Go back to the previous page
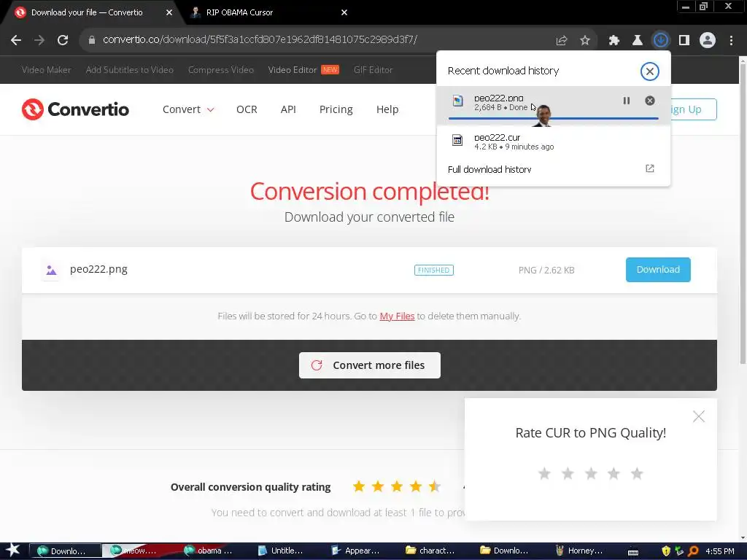The height and width of the screenshot is (560, 747). tap(16, 40)
